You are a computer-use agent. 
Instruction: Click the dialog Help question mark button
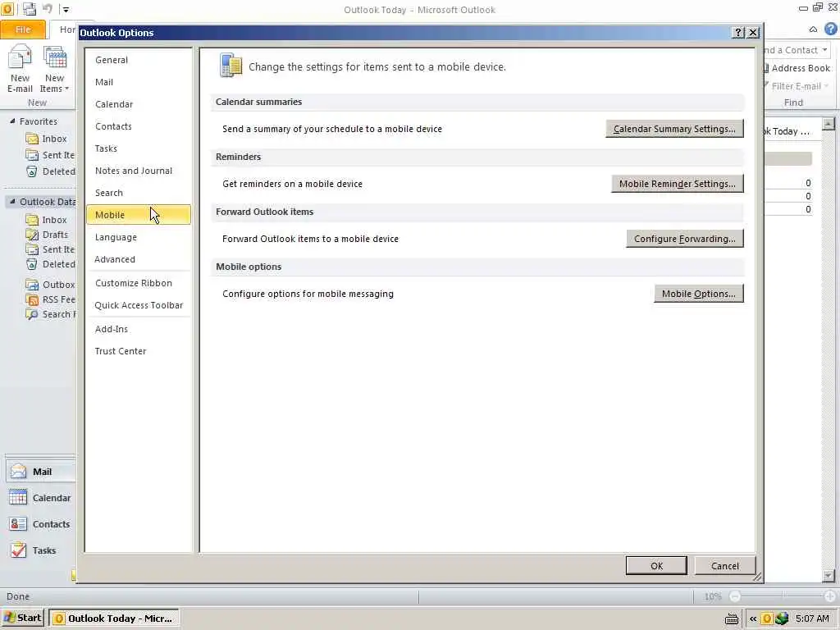tap(738, 32)
